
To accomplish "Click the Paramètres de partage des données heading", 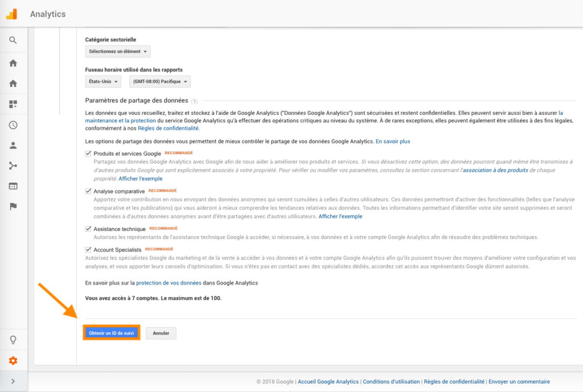I will 137,100.
